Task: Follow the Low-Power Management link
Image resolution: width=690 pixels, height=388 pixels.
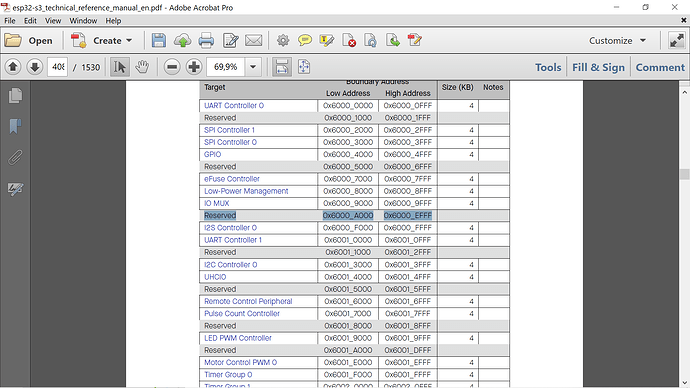Action: pyautogui.click(x=246, y=191)
